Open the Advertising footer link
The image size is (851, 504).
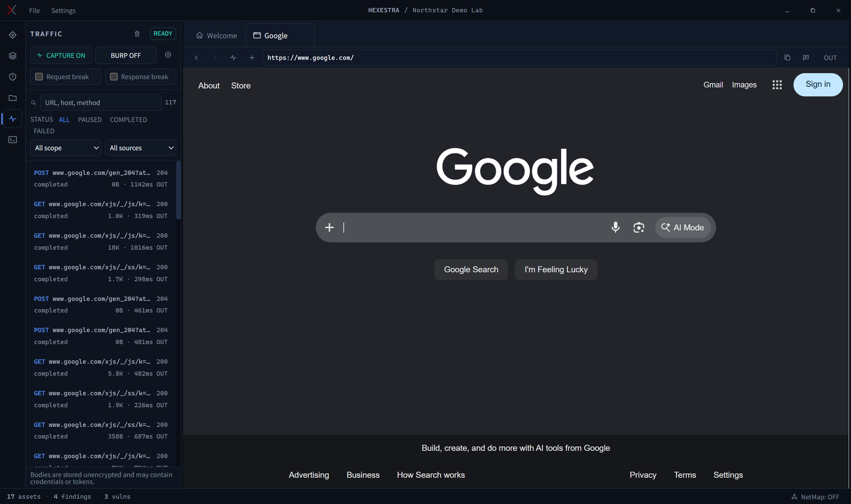[x=309, y=475]
